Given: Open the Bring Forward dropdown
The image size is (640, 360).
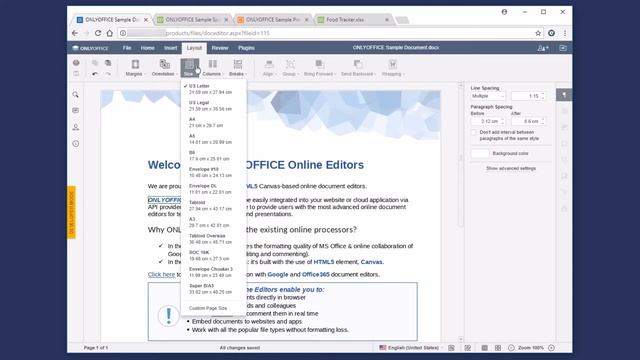Looking at the screenshot, I should click(320, 68).
